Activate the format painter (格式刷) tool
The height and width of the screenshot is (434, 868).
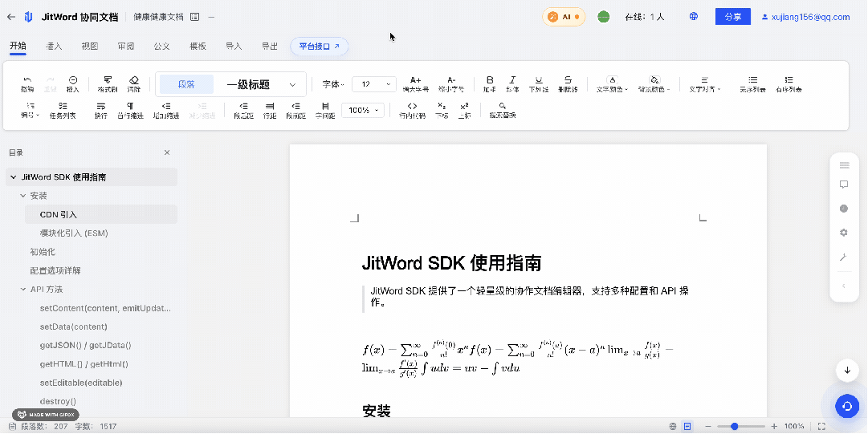tap(108, 84)
